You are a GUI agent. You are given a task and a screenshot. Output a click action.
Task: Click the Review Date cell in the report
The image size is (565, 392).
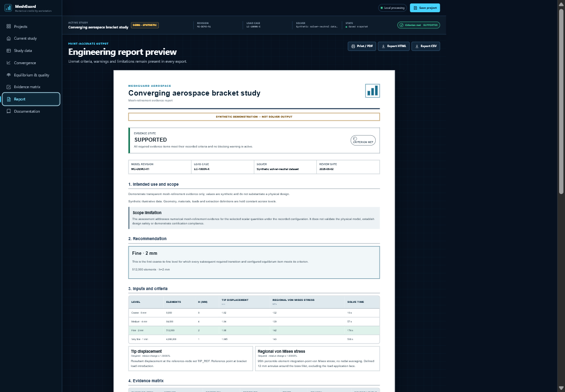pos(348,167)
